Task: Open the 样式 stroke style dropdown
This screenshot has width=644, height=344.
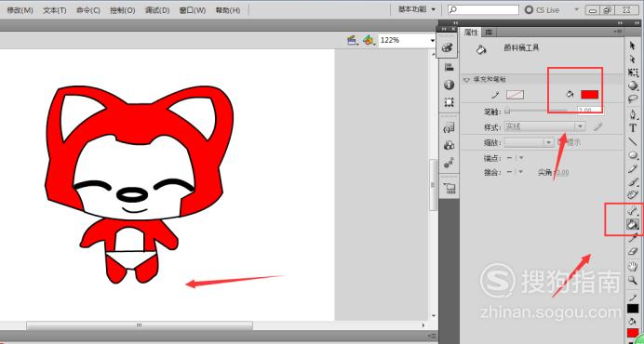Action: click(x=544, y=126)
